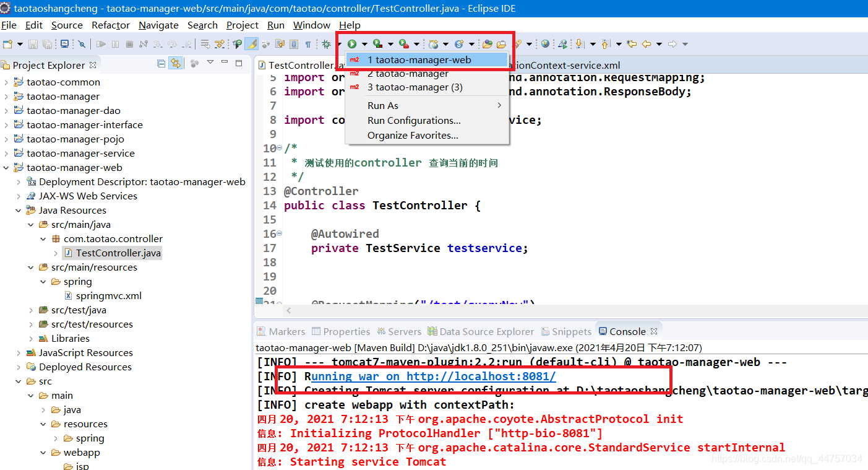
Task: Expand the taotao-common project node
Action: click(x=6, y=82)
